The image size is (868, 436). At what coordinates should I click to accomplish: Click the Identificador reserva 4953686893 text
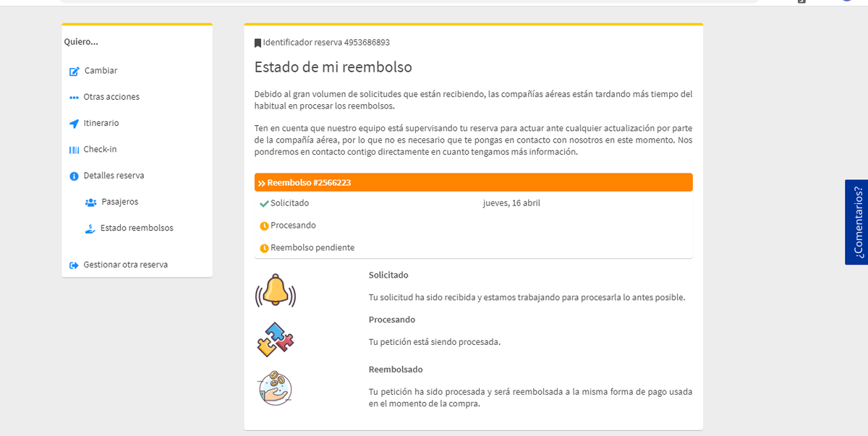[326, 43]
